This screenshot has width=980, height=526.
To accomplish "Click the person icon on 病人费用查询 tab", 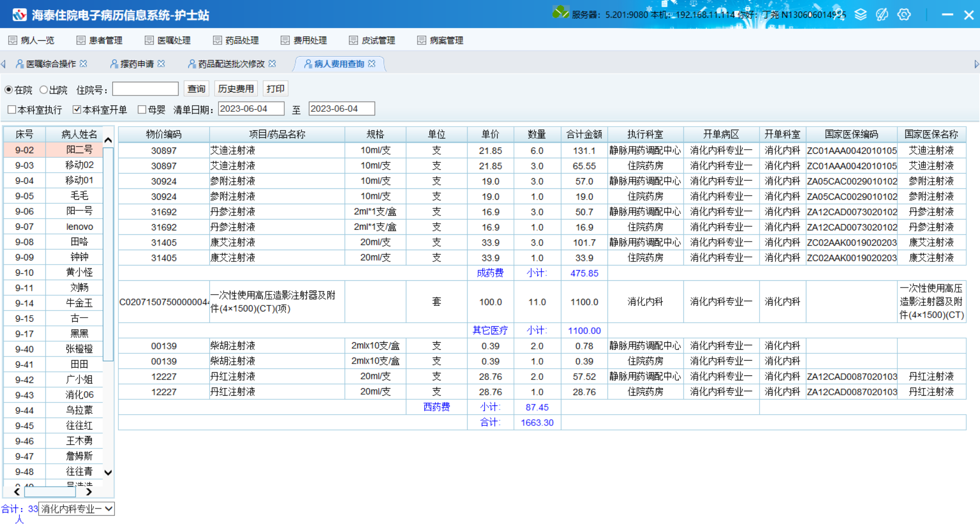I will (x=308, y=64).
